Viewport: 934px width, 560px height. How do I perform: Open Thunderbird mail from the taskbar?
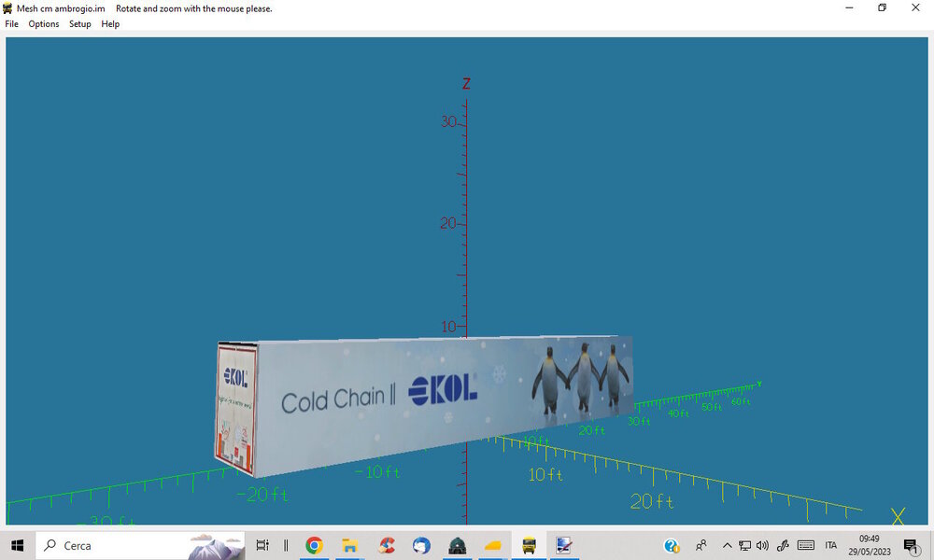421,545
